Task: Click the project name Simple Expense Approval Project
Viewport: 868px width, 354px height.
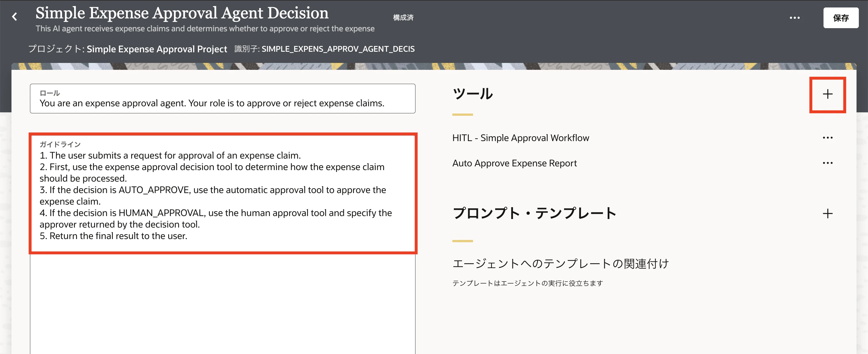Action: point(157,49)
